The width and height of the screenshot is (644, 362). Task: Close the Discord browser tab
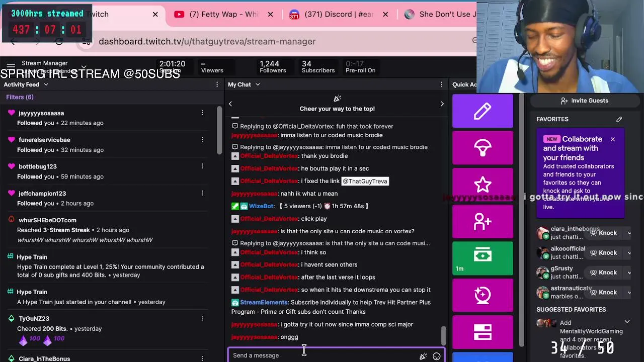point(385,14)
